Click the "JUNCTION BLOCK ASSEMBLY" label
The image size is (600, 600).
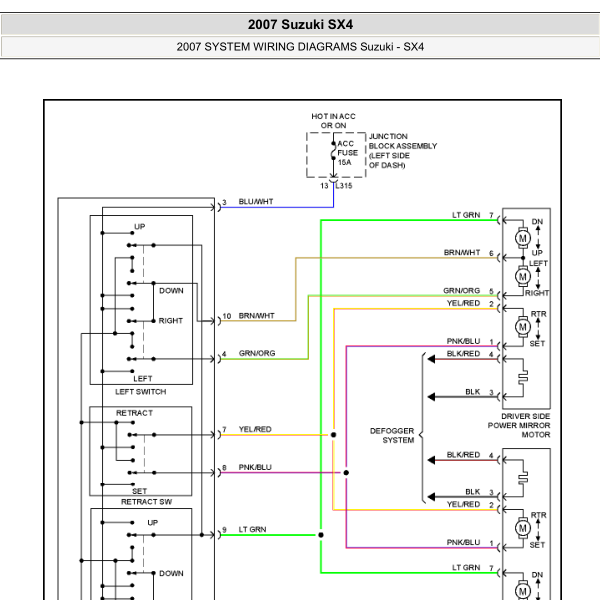tap(403, 151)
